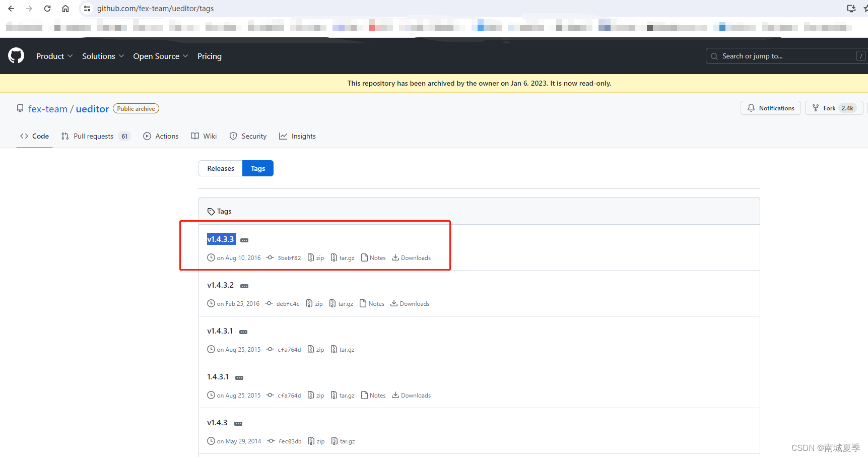Focus the Search or jump to field
The image size is (868, 457).
coord(786,56)
